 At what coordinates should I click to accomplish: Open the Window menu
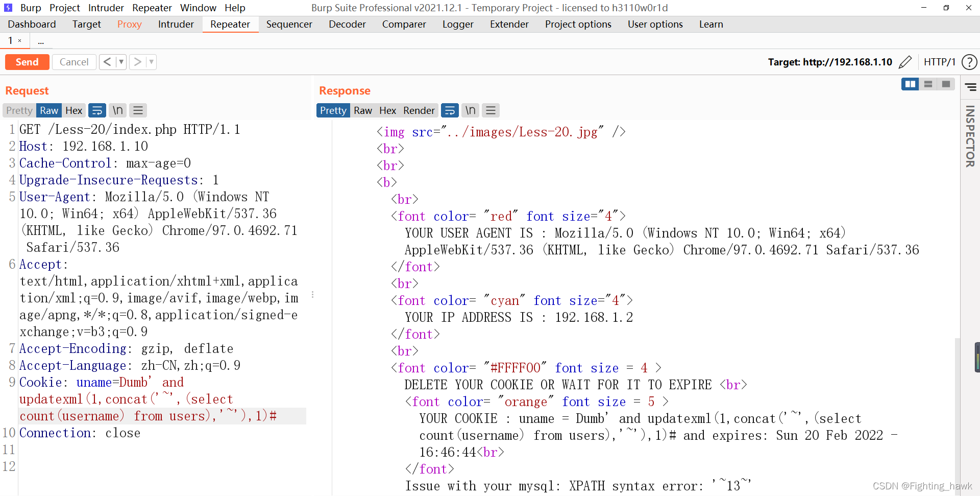click(198, 8)
